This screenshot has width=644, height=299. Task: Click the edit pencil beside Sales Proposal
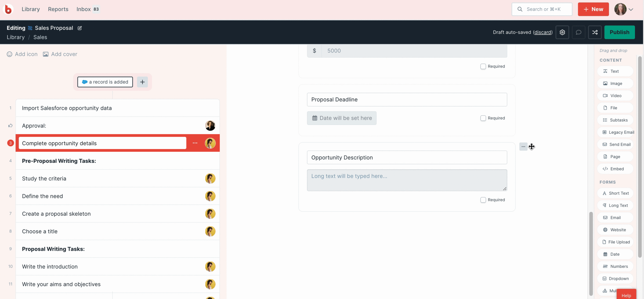click(80, 28)
